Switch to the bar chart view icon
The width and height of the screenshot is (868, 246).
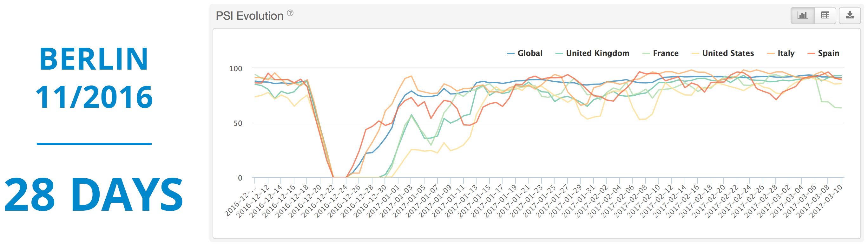click(x=803, y=15)
